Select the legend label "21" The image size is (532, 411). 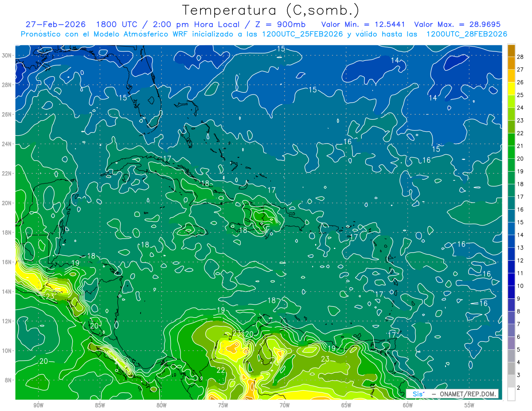[520, 146]
